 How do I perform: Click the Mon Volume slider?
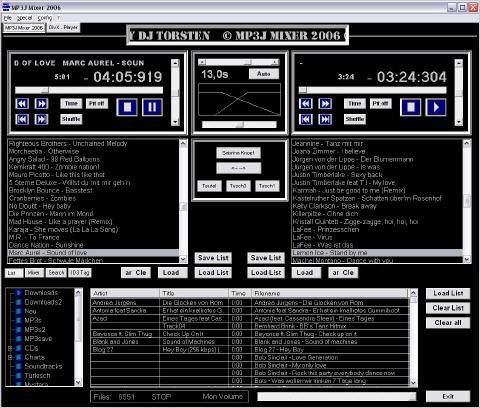[x=337, y=396]
